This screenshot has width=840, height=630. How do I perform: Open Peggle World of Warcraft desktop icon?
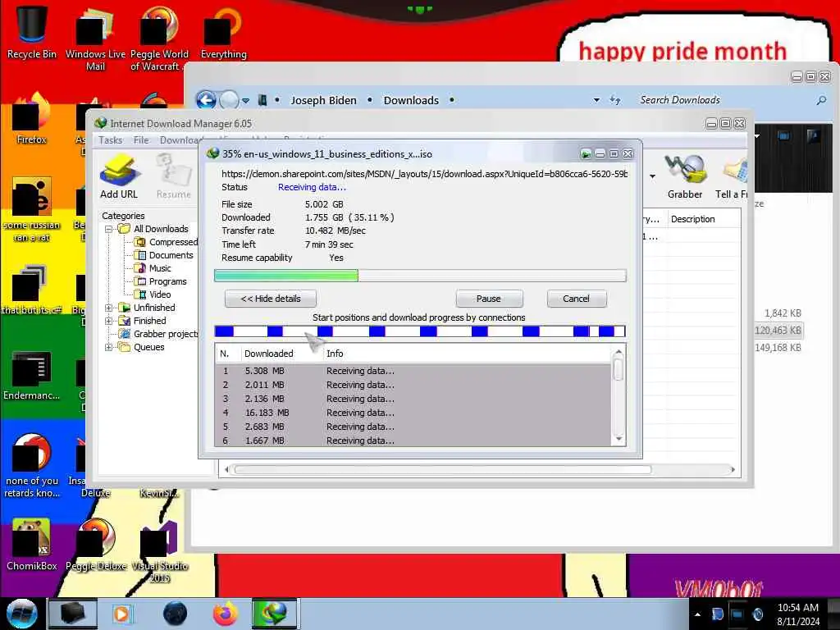tap(159, 39)
